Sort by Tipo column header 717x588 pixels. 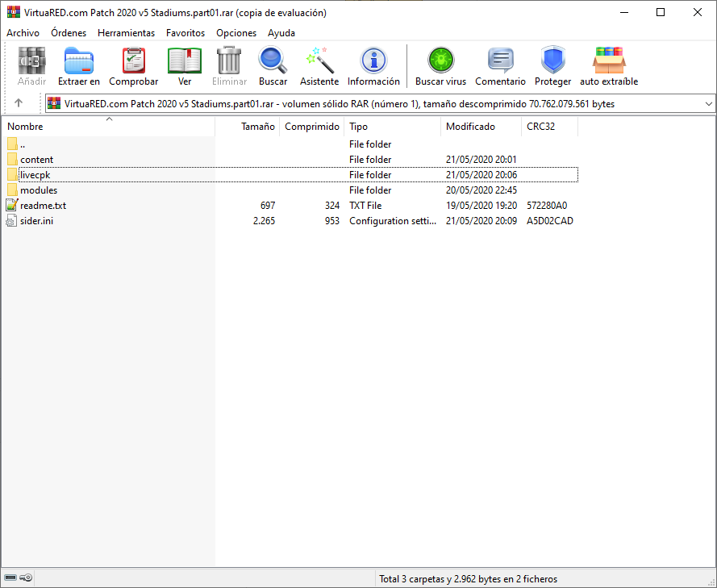click(392, 126)
